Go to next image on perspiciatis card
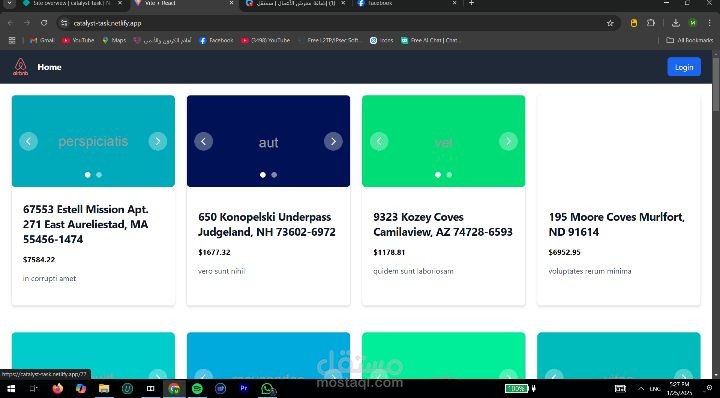 158,141
